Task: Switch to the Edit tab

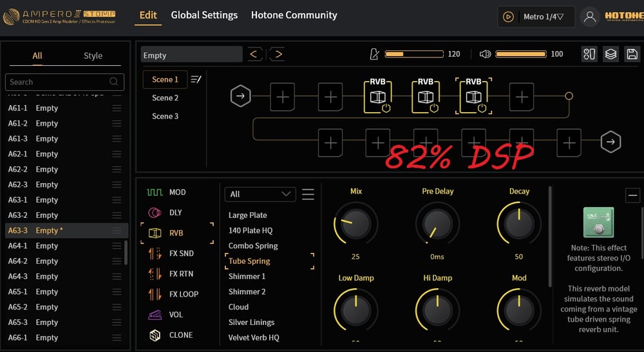Action: (x=148, y=15)
